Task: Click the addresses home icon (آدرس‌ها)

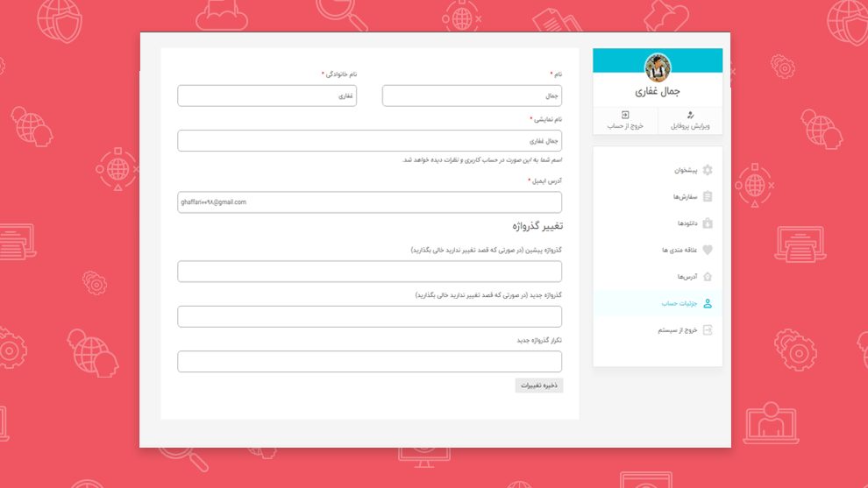Action: point(708,276)
